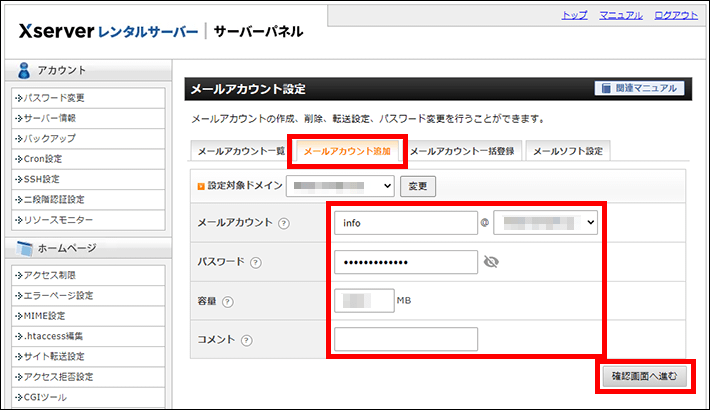Screen dimensions: 710x410
Task: Open パスワード変更 in sidebar
Action: click(x=88, y=98)
